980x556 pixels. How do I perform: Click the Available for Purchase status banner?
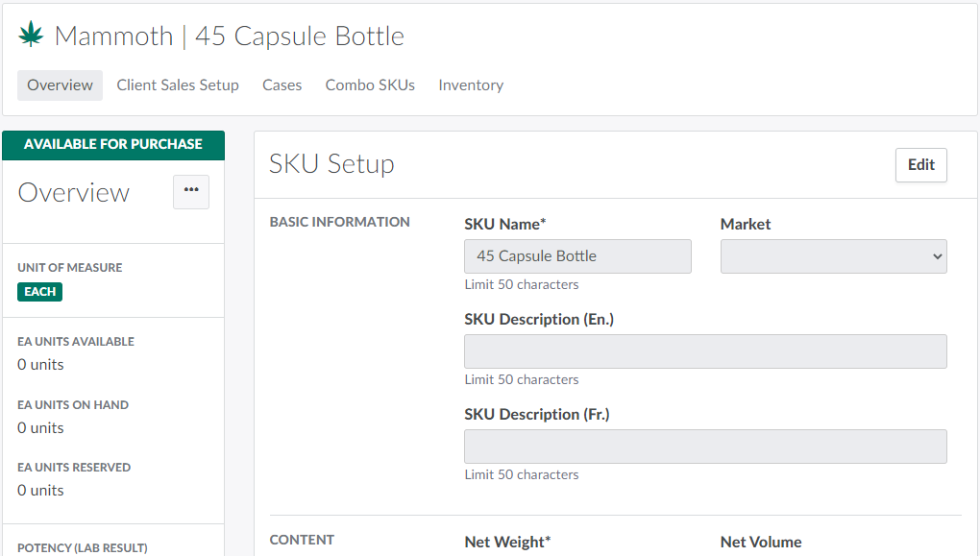tap(113, 145)
